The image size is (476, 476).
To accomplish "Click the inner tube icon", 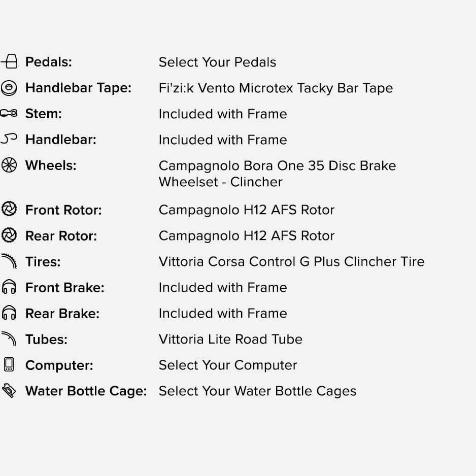I will (x=9, y=339).
